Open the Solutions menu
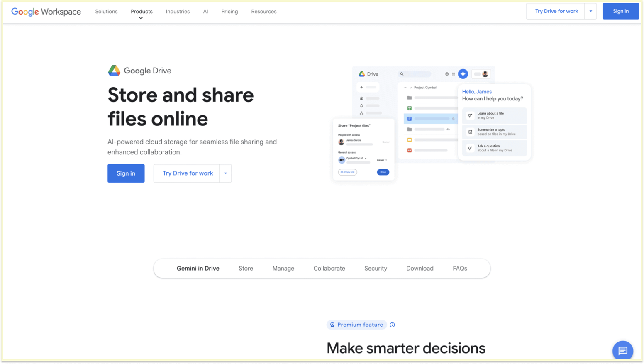644x364 pixels. point(106,12)
